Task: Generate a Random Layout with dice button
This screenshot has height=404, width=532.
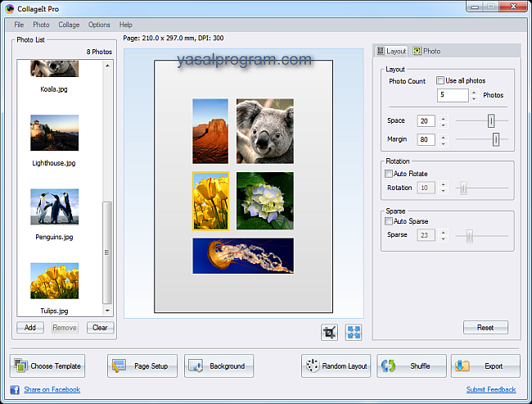Action: pos(336,366)
